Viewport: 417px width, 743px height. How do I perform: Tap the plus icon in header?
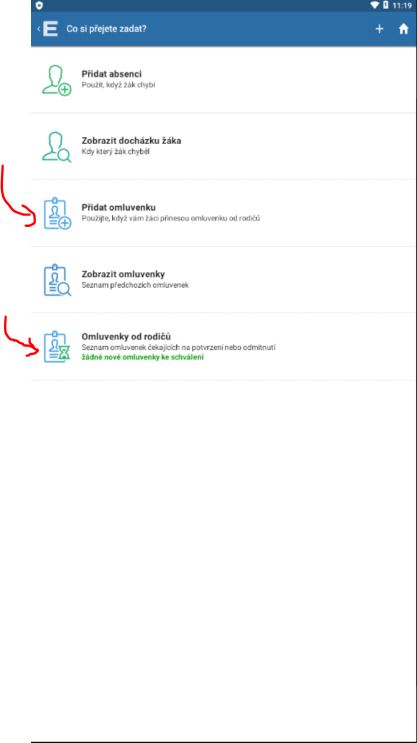click(379, 29)
